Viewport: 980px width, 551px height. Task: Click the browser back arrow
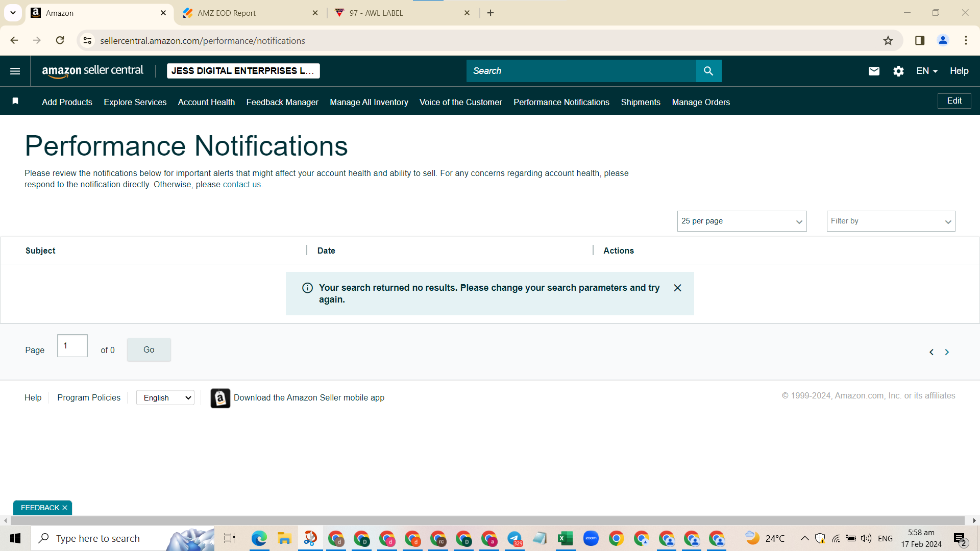tap(14, 40)
